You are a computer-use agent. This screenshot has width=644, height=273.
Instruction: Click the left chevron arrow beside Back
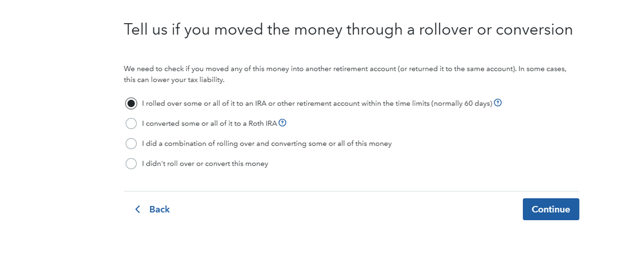click(x=137, y=209)
